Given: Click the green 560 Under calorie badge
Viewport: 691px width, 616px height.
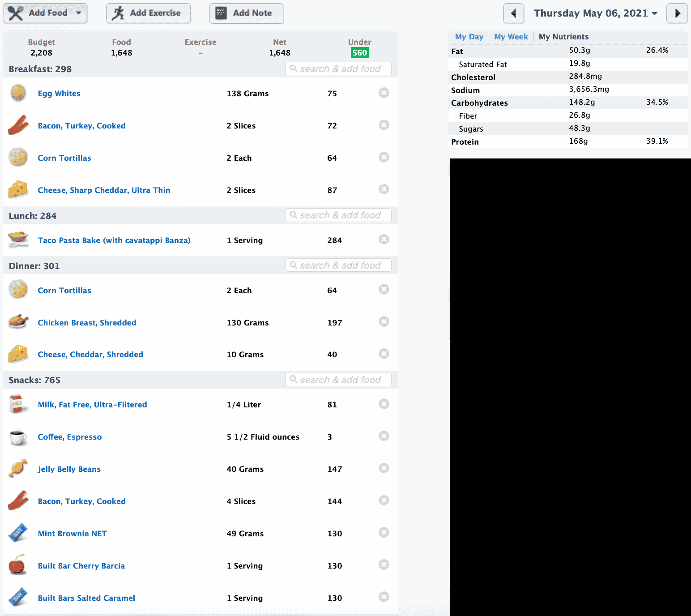Looking at the screenshot, I should click(359, 53).
